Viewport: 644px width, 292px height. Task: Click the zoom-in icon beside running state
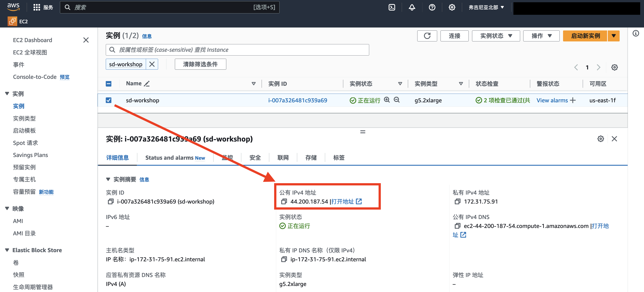tap(386, 100)
